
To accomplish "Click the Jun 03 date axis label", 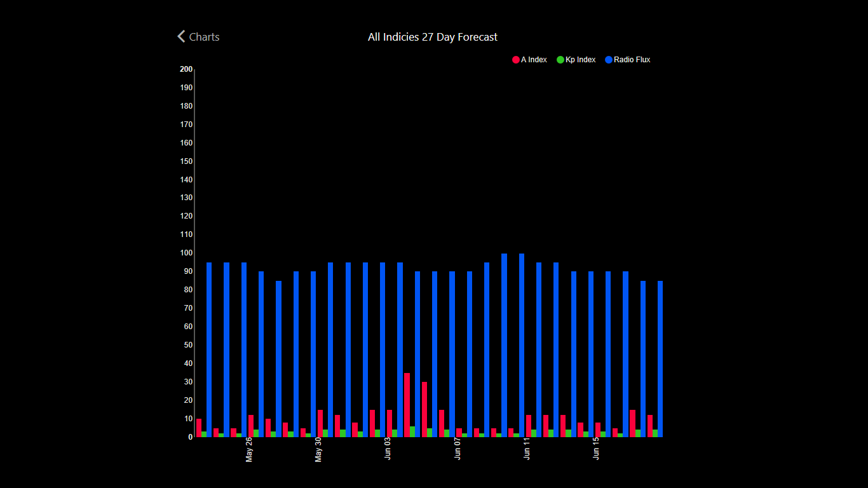I will click(388, 449).
